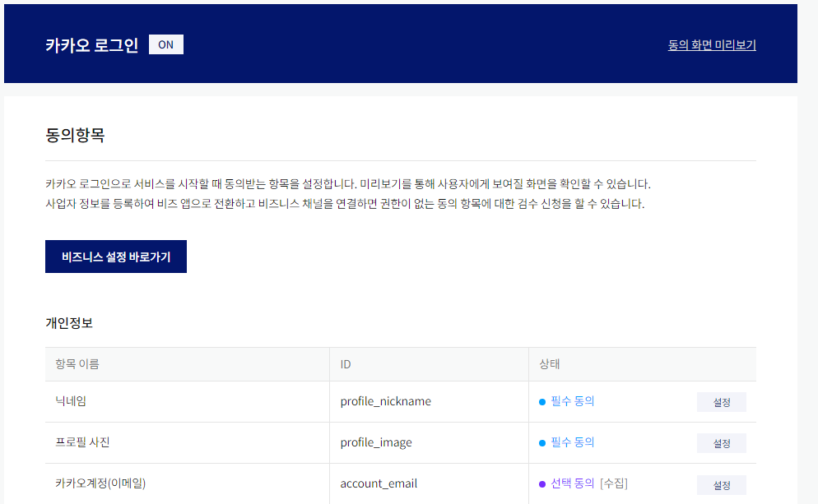The image size is (818, 504).
Task: Click the profile_image ID cell
Action: [429, 442]
